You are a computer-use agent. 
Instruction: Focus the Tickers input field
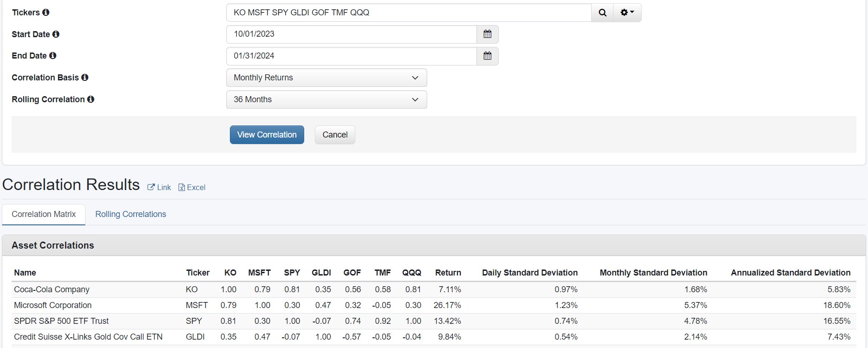[x=409, y=13]
